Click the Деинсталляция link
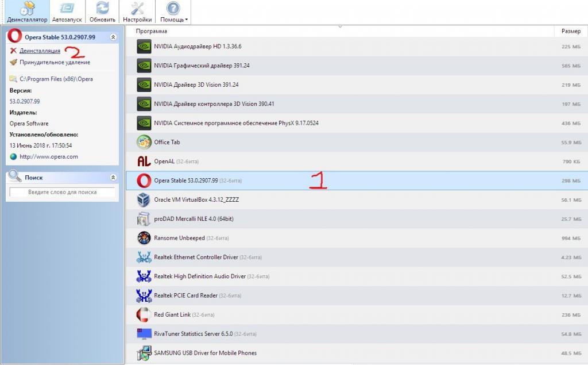The image size is (588, 365). point(40,51)
